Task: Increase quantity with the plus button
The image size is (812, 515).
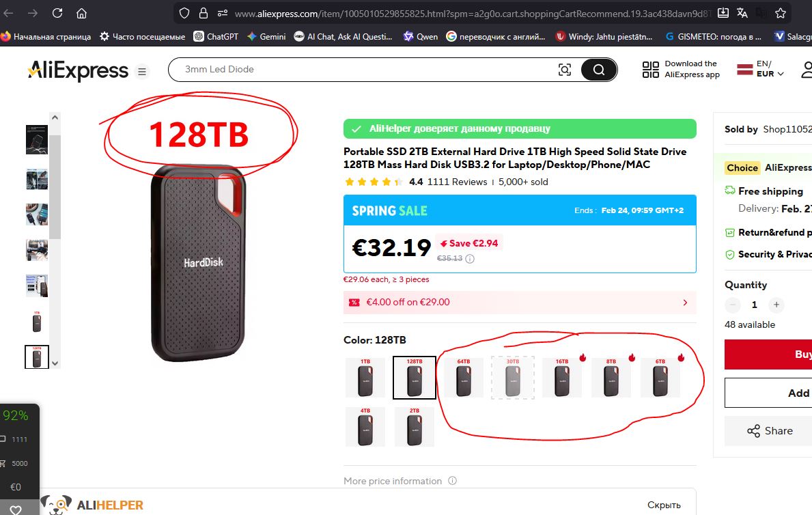Action: [x=776, y=305]
